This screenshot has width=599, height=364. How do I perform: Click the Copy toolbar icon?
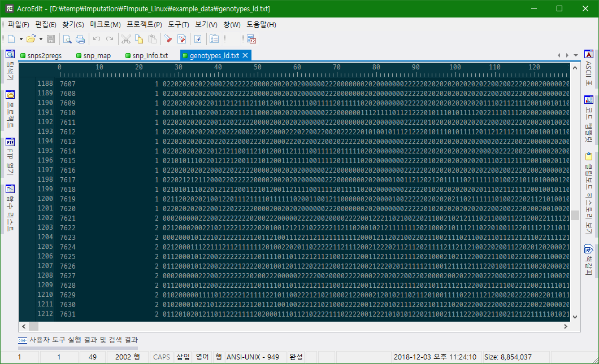pyautogui.click(x=139, y=39)
